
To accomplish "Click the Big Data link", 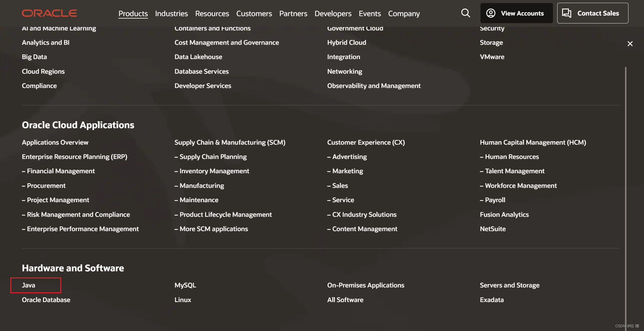I will (x=34, y=57).
